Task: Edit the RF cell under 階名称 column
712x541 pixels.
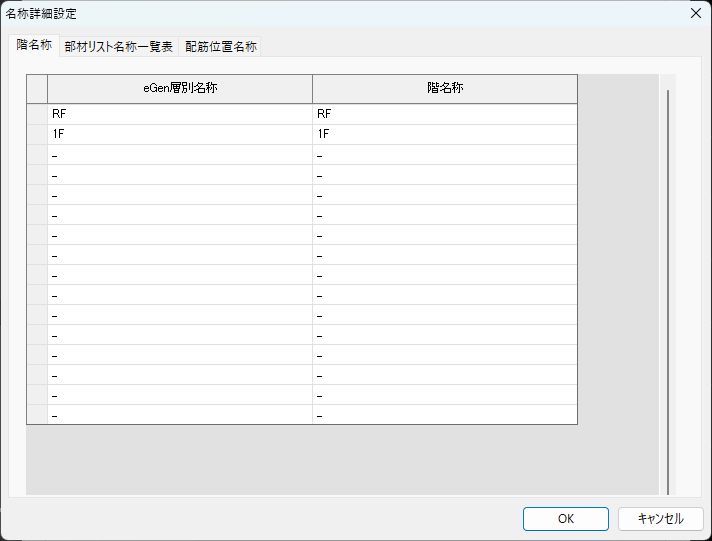Action: click(x=444, y=114)
